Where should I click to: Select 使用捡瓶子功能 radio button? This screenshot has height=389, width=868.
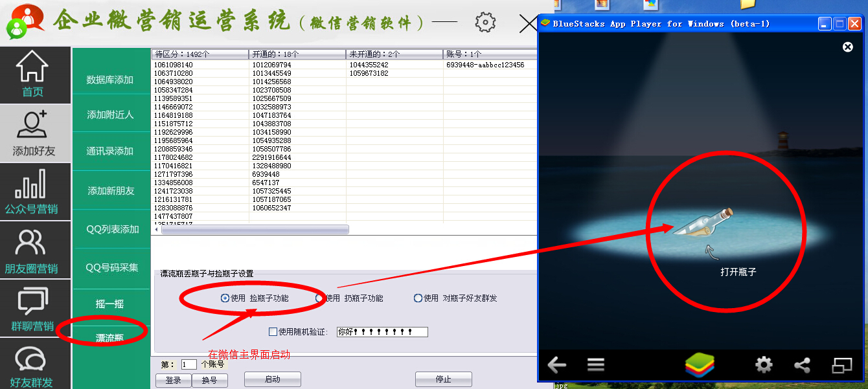coord(225,298)
